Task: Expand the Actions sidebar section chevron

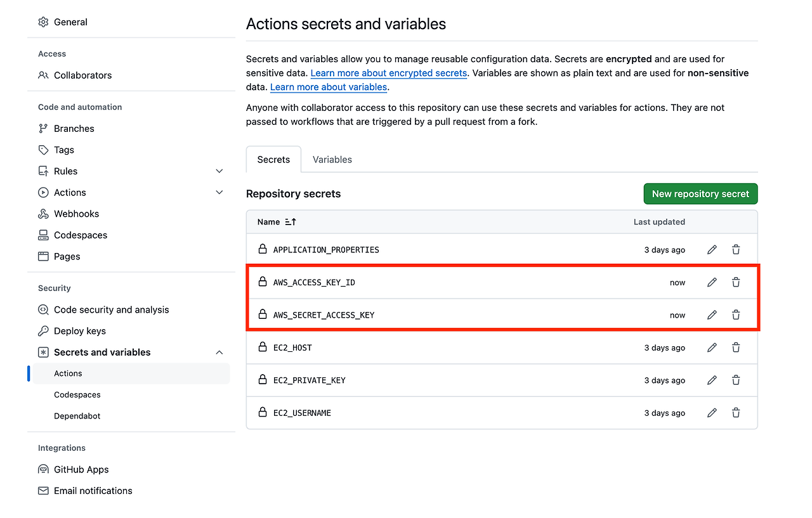Action: (x=219, y=192)
